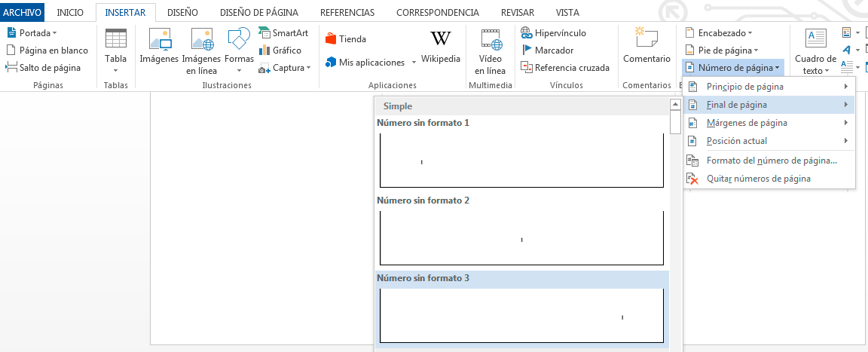Open the Tienda apps store
The width and height of the screenshot is (868, 352).
tap(345, 38)
